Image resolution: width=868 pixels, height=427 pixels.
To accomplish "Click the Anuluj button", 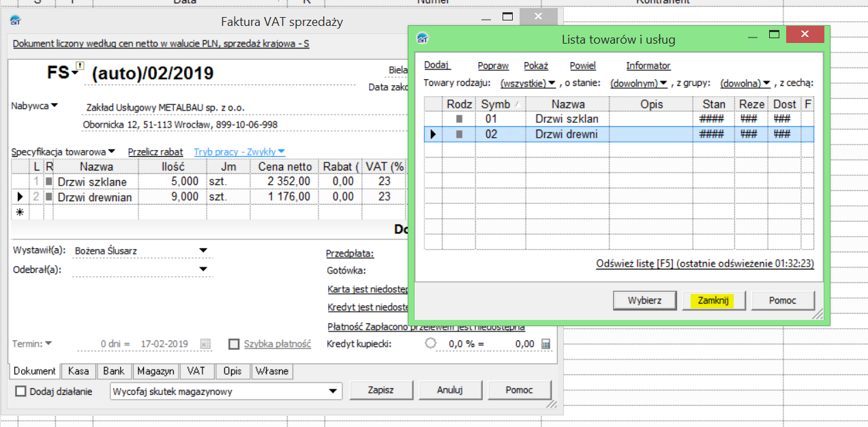I will [450, 390].
